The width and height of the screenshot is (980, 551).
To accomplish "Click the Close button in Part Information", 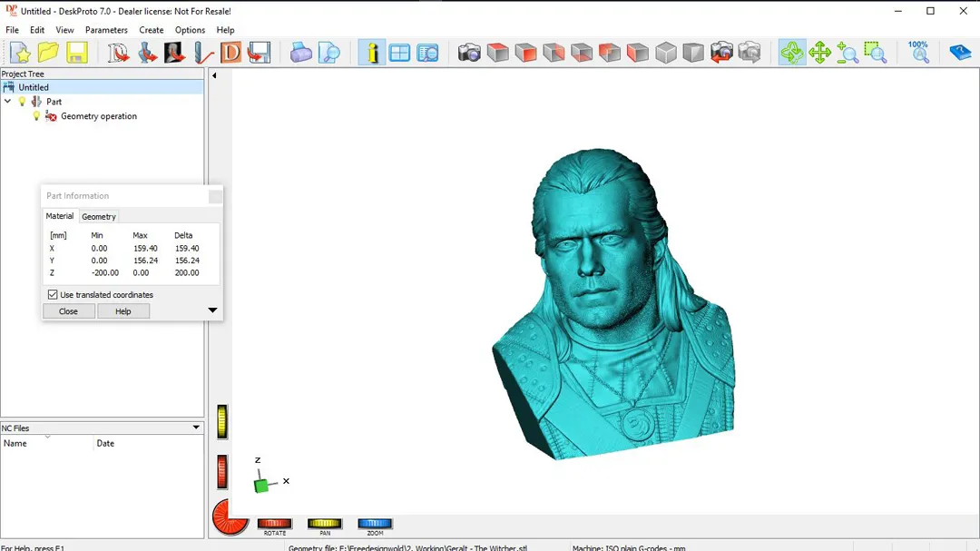I will tap(69, 310).
